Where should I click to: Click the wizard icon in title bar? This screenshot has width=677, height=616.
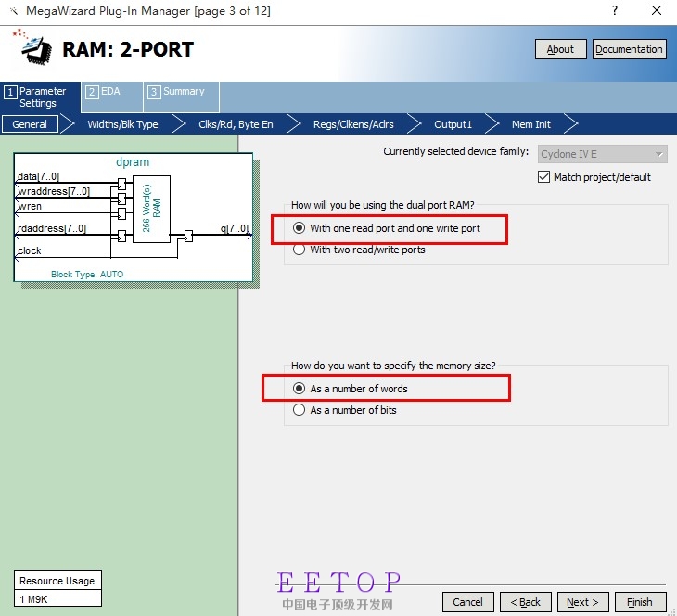(x=14, y=11)
